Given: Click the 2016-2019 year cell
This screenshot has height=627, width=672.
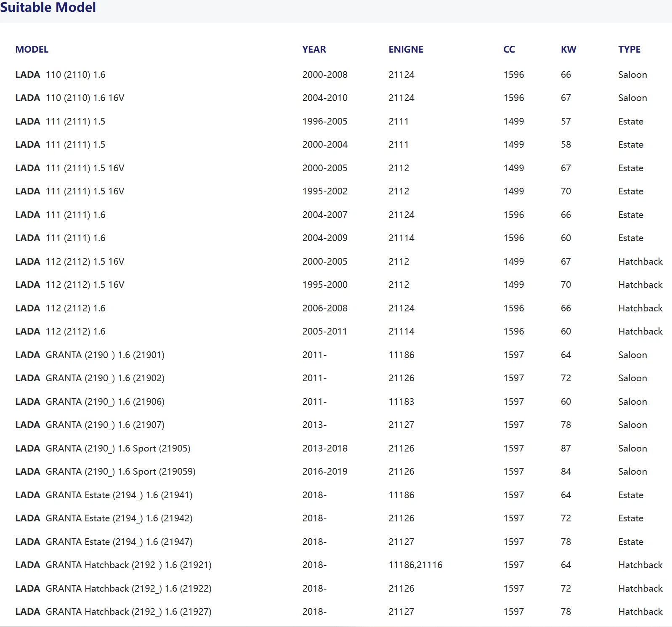Looking at the screenshot, I should [324, 471].
